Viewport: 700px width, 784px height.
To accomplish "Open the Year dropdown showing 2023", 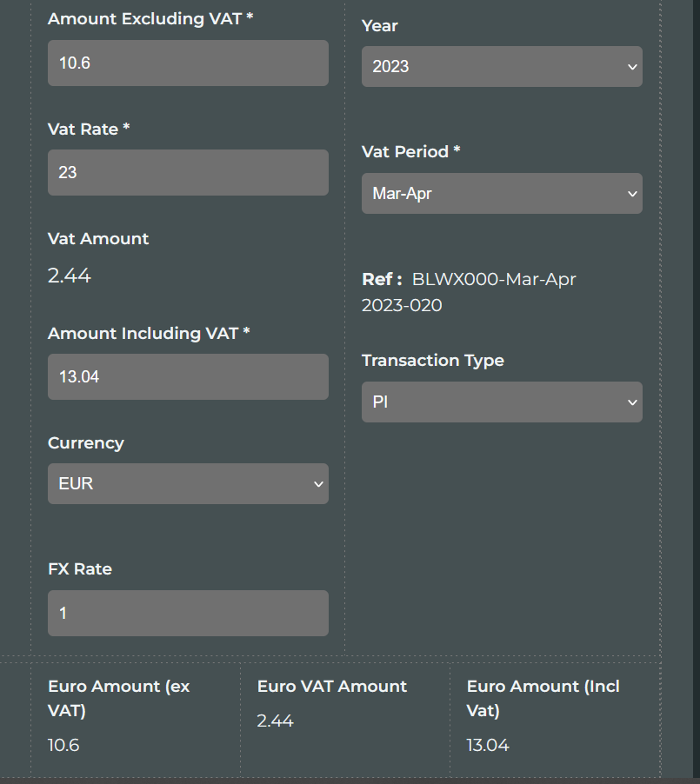I will click(502, 67).
